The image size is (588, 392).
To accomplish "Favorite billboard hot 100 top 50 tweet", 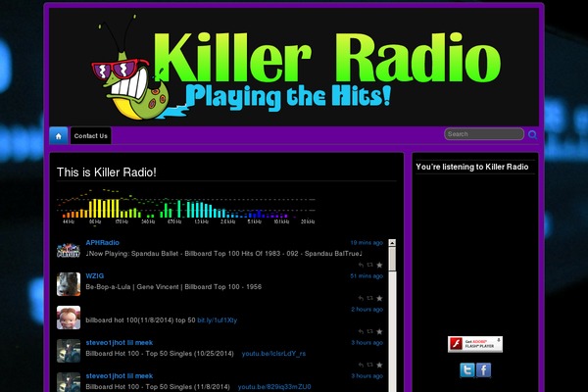I will click(x=379, y=331).
